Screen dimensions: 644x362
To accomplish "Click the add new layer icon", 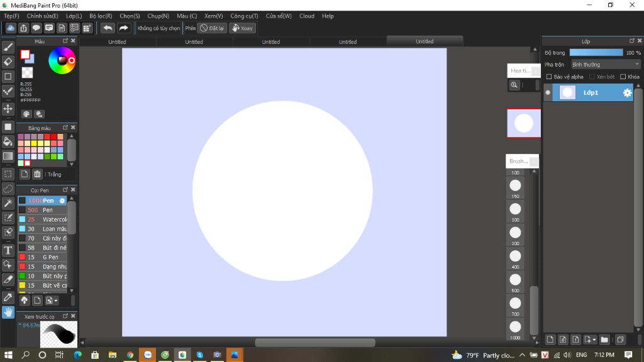I will (x=550, y=339).
